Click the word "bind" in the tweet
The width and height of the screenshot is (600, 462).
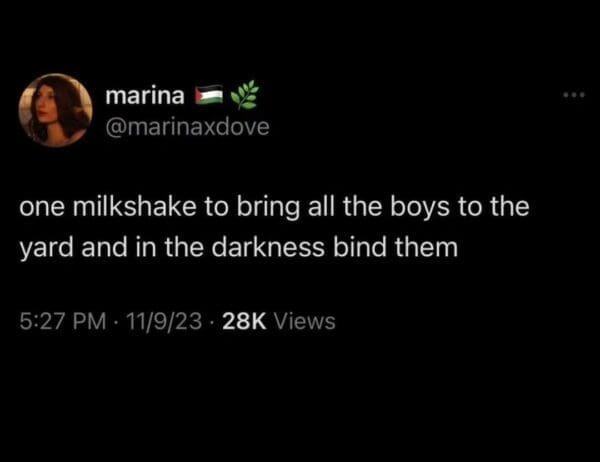(x=360, y=247)
